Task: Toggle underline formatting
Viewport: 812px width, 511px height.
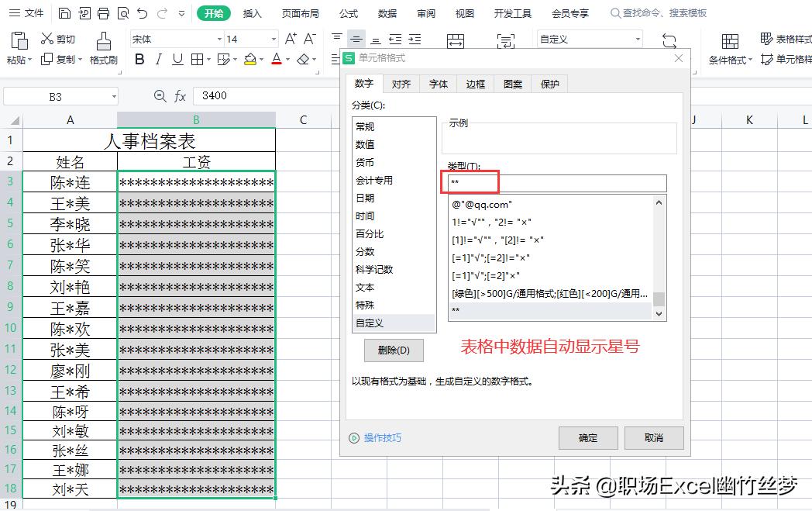Action: [177, 59]
